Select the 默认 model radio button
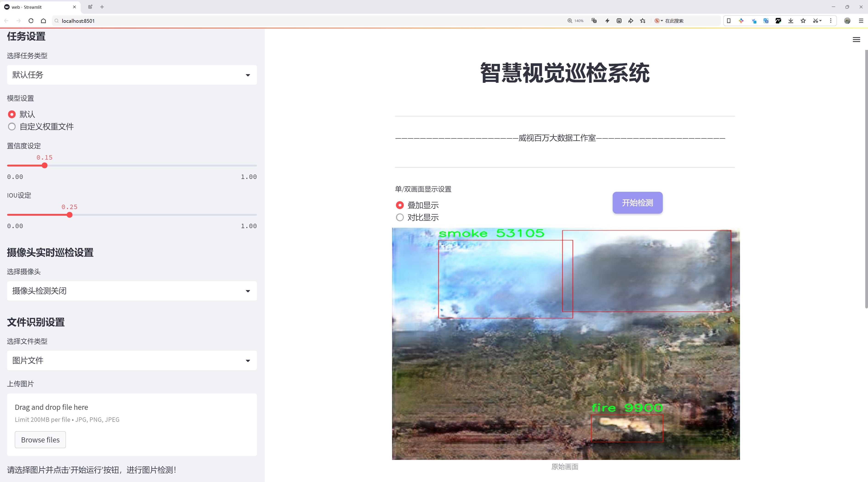This screenshot has height=482, width=868. tap(12, 115)
